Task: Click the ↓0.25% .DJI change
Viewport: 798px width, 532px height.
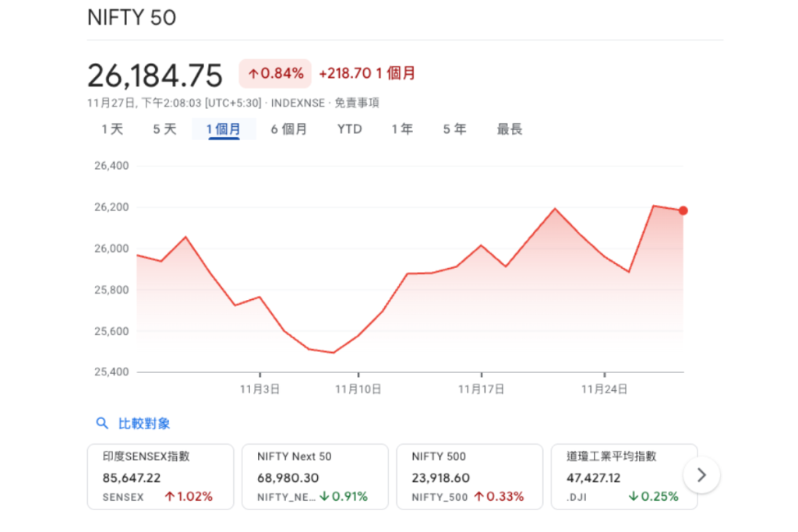Action: [654, 496]
